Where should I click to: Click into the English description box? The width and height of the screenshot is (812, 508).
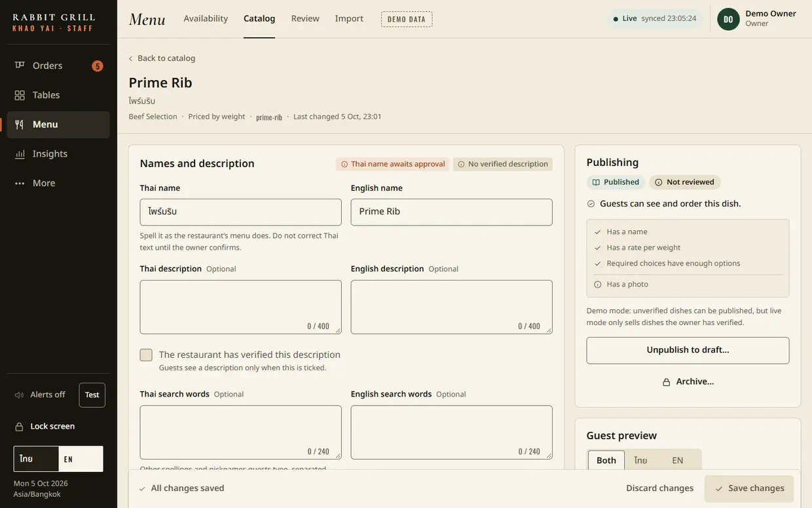[451, 307]
